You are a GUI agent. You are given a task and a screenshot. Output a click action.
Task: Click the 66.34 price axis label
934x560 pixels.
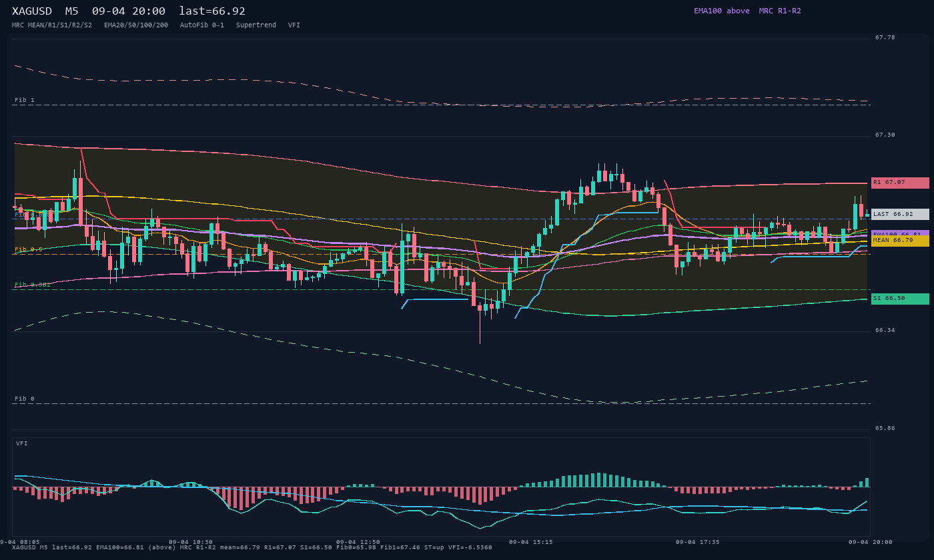coord(885,330)
